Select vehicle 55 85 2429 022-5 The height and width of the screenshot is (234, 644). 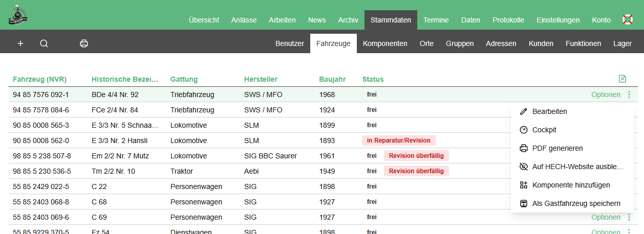tap(41, 186)
